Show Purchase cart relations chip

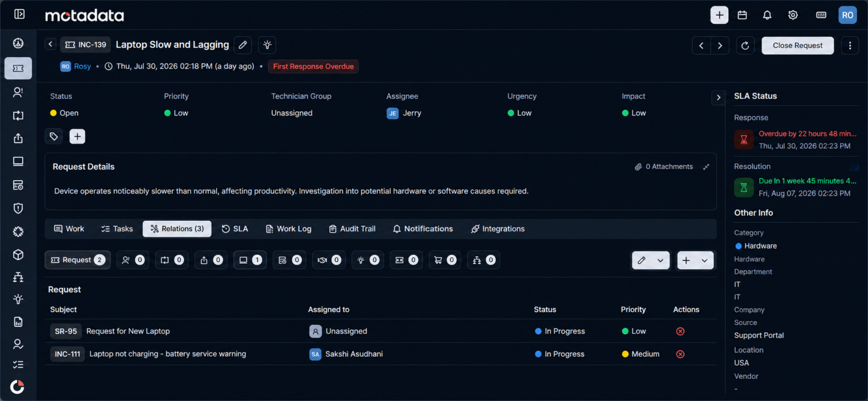point(445,260)
